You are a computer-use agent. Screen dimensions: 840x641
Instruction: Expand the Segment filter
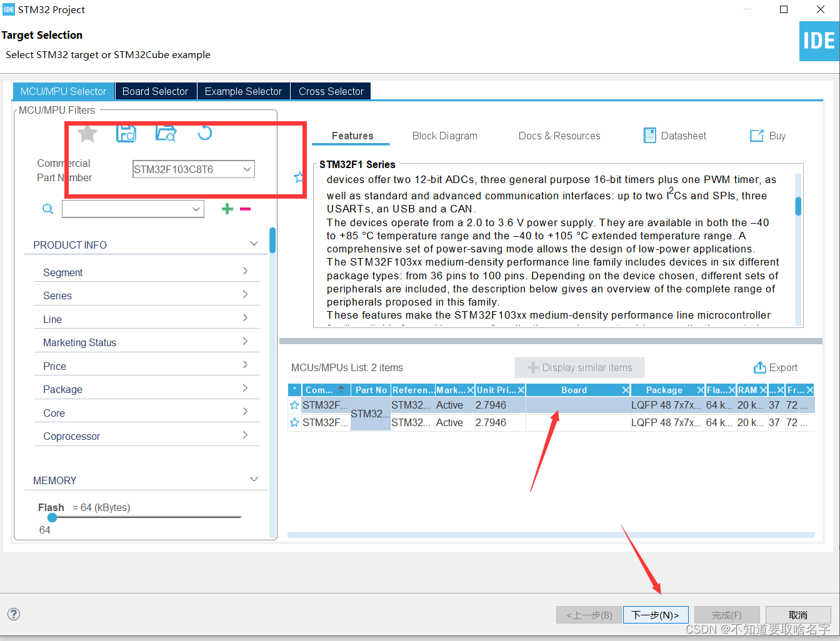[245, 271]
